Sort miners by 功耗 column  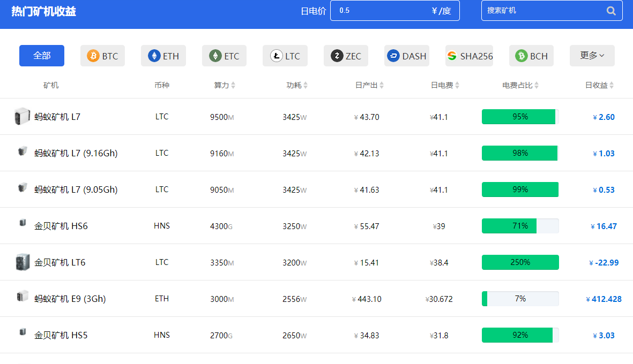pos(297,85)
